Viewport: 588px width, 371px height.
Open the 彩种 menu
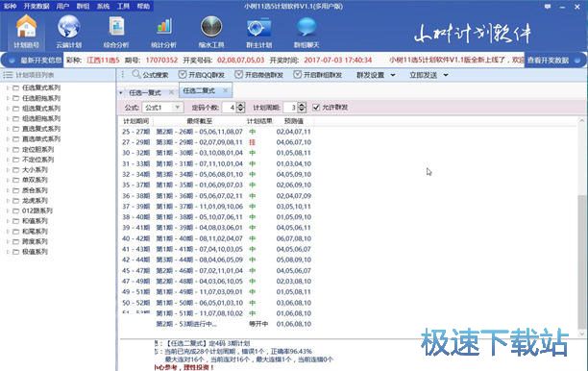pos(10,6)
